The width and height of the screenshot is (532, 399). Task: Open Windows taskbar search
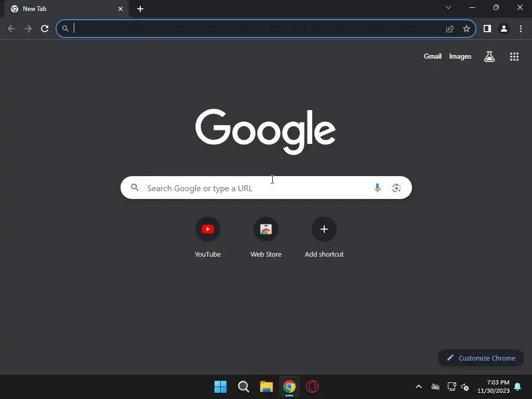click(244, 387)
